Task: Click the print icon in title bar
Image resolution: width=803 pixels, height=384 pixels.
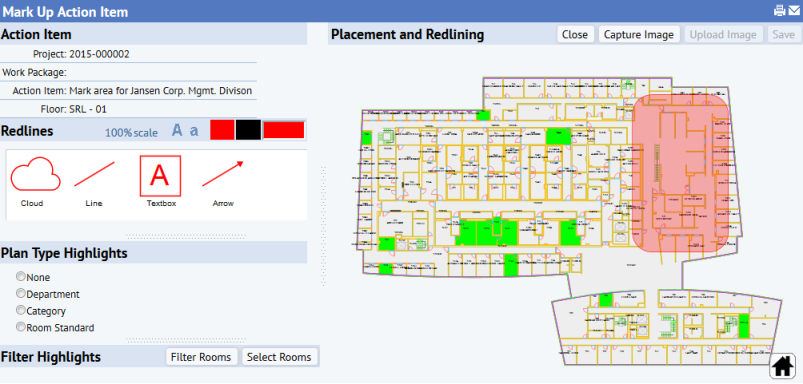Action: [779, 11]
